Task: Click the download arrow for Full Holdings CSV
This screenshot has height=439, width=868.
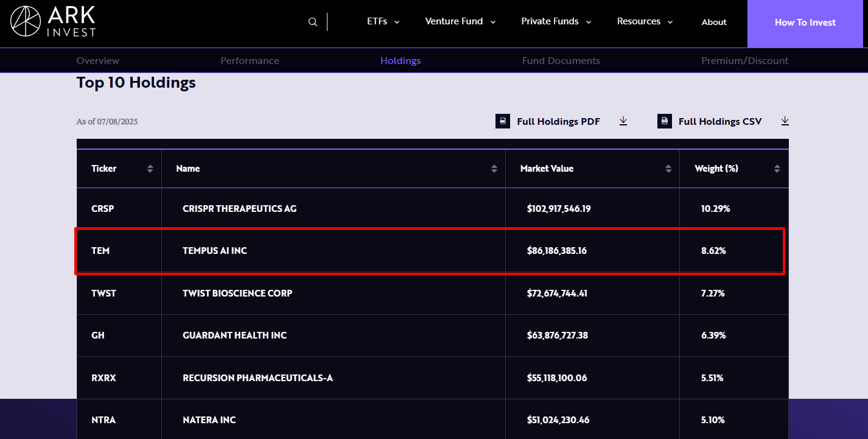Action: click(785, 121)
